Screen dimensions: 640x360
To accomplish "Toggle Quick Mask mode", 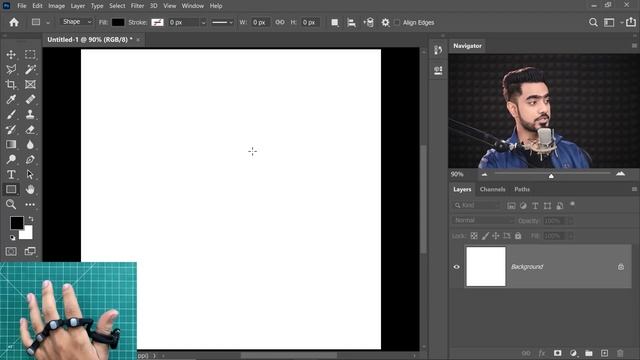I will coord(11,251).
